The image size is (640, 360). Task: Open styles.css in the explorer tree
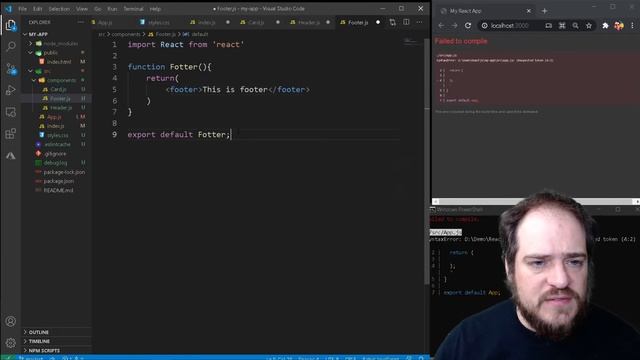point(58,135)
